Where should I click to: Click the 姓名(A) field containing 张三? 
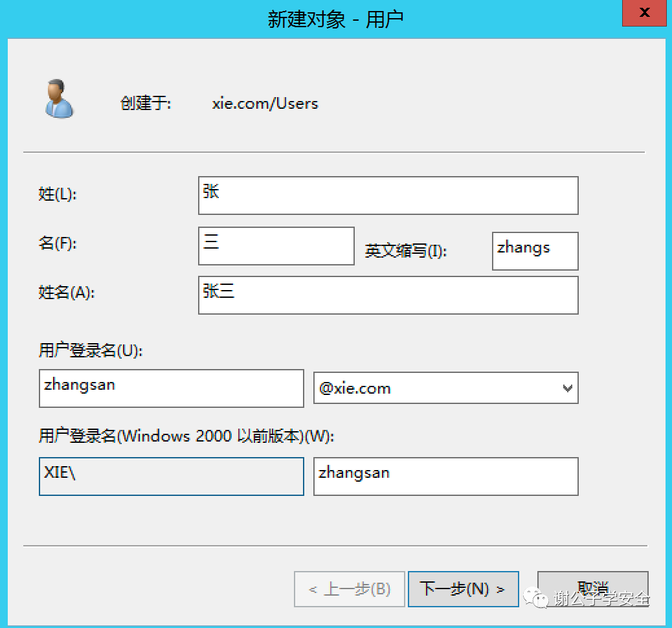coord(388,295)
